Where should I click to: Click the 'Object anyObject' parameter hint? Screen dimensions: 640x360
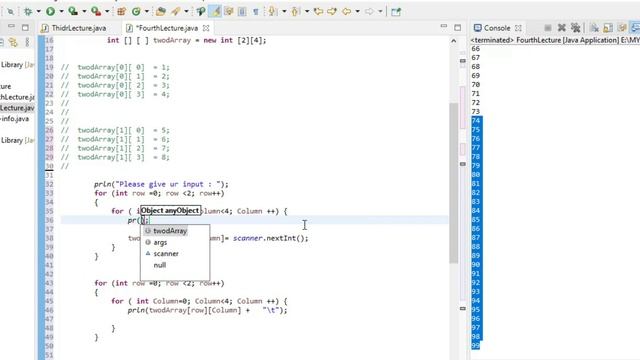[170, 211]
